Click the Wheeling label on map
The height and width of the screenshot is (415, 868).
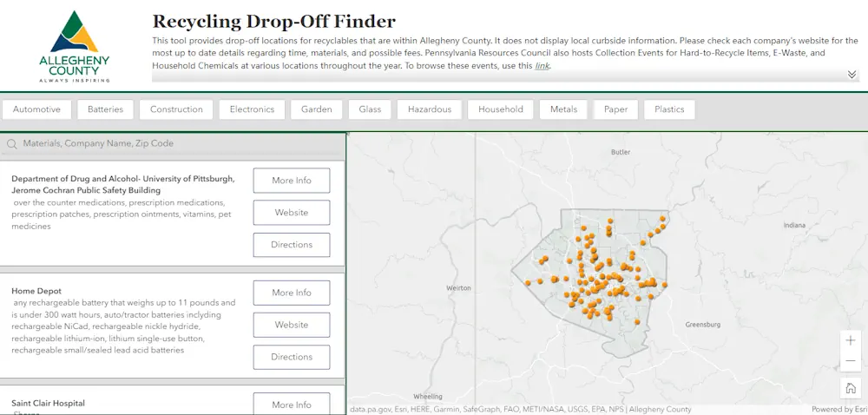point(428,397)
